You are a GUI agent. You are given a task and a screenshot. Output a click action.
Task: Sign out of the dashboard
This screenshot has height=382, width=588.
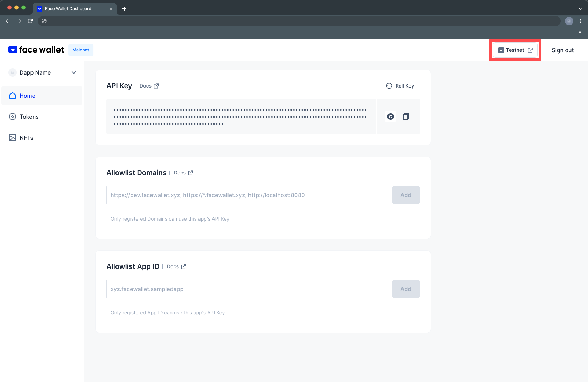point(562,50)
